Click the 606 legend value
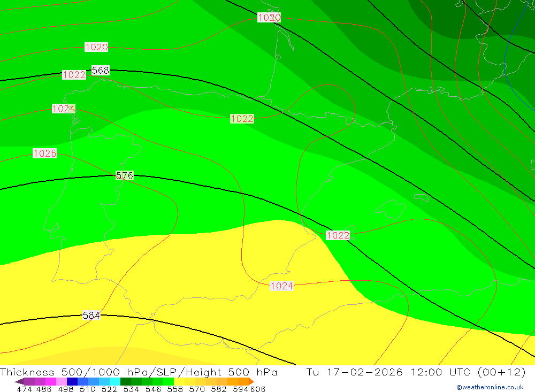 (x=258, y=389)
